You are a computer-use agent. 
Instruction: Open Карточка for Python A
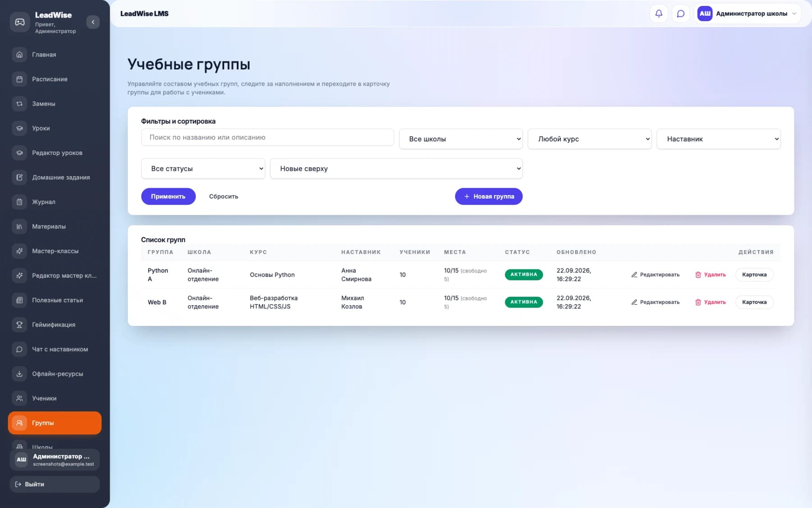(754, 275)
